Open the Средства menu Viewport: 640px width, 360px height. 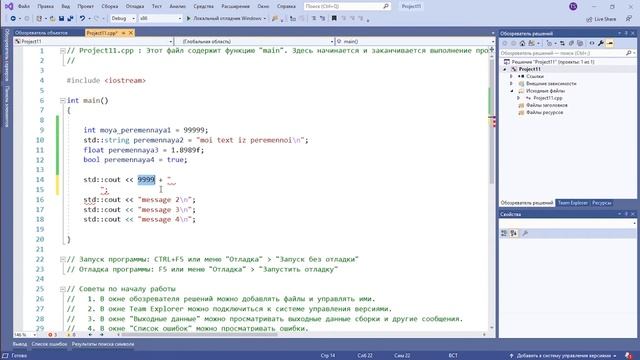click(x=203, y=7)
